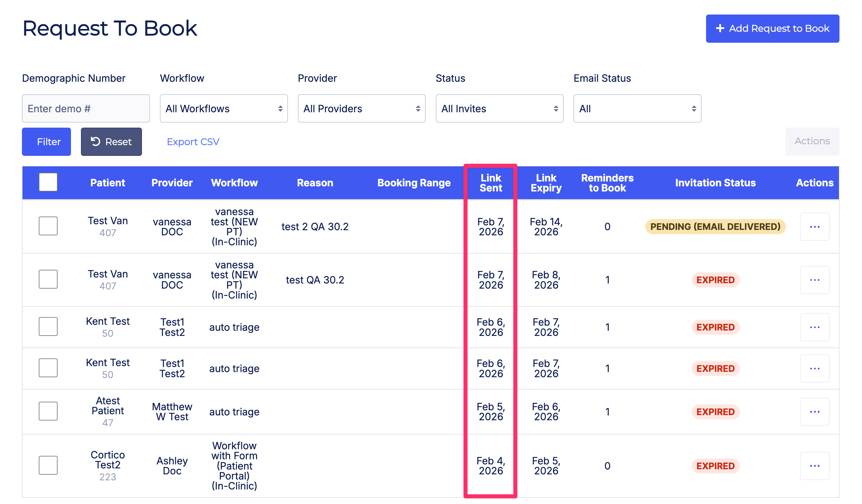Screen dimensions: 862x504
Task: Open the Email Status All dropdown
Action: pos(637,109)
